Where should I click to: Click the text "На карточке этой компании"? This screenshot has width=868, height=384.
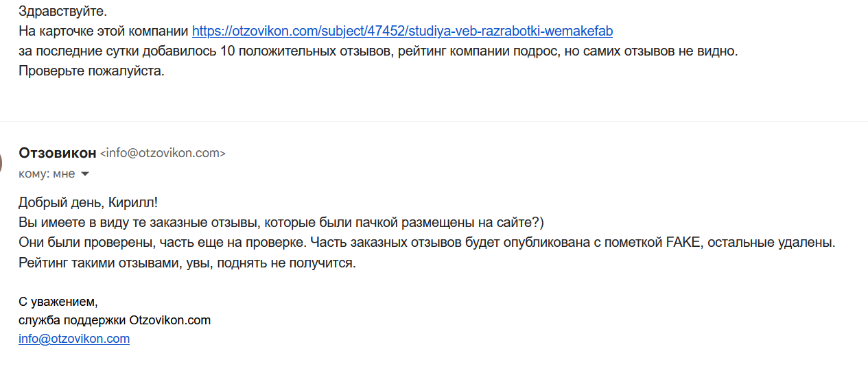click(x=104, y=32)
